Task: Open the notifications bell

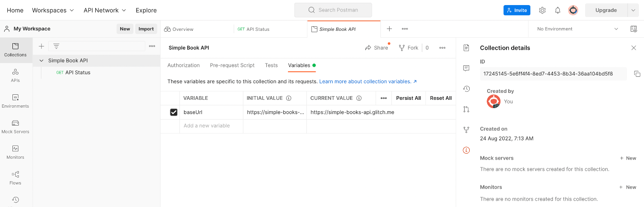Action: (x=558, y=10)
